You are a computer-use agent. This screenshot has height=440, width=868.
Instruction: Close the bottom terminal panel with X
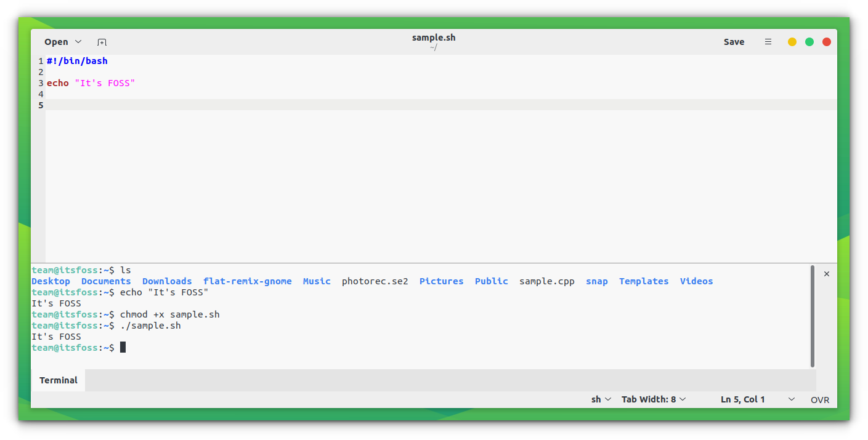pos(827,274)
